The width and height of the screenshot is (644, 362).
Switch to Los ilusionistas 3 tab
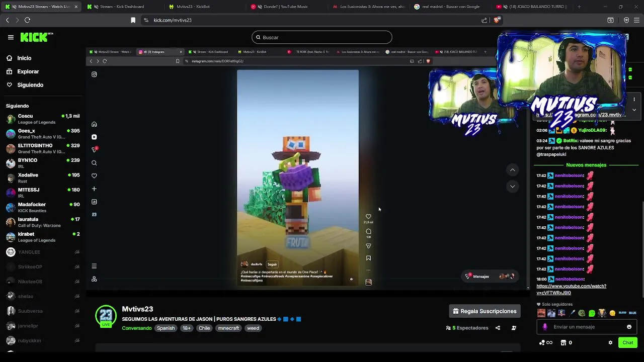(368, 7)
